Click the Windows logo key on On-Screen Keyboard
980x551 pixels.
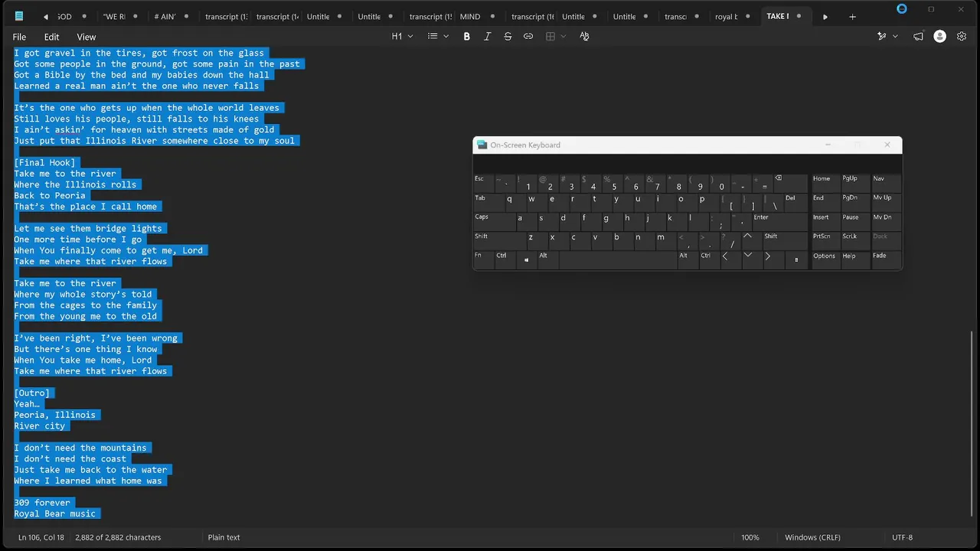point(526,259)
